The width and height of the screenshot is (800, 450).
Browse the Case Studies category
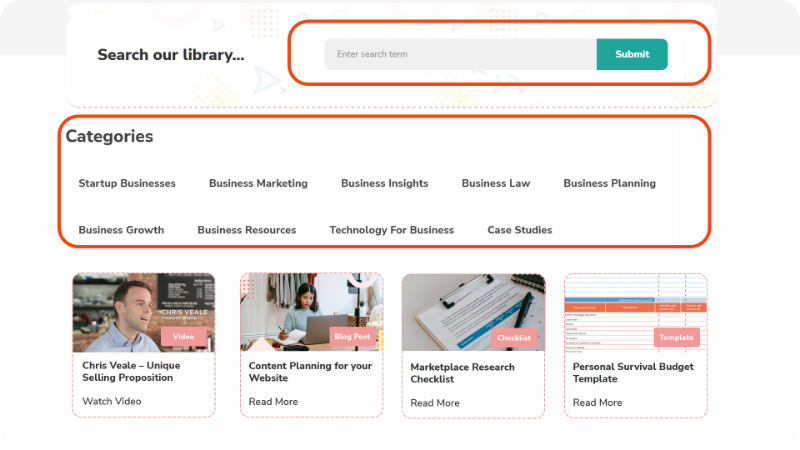(519, 230)
